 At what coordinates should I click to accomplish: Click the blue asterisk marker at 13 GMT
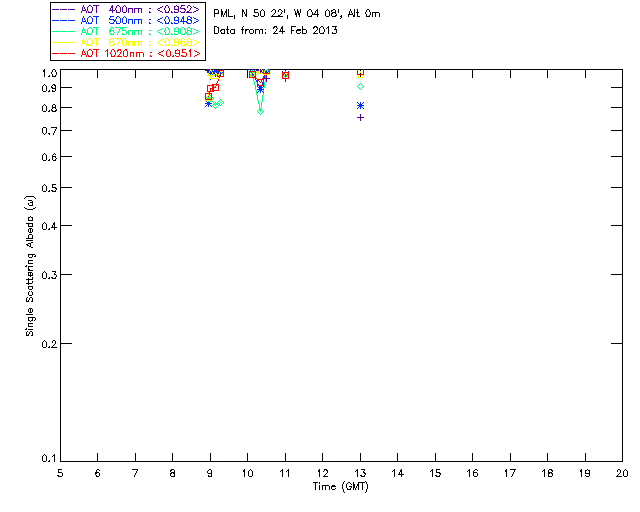coord(360,106)
